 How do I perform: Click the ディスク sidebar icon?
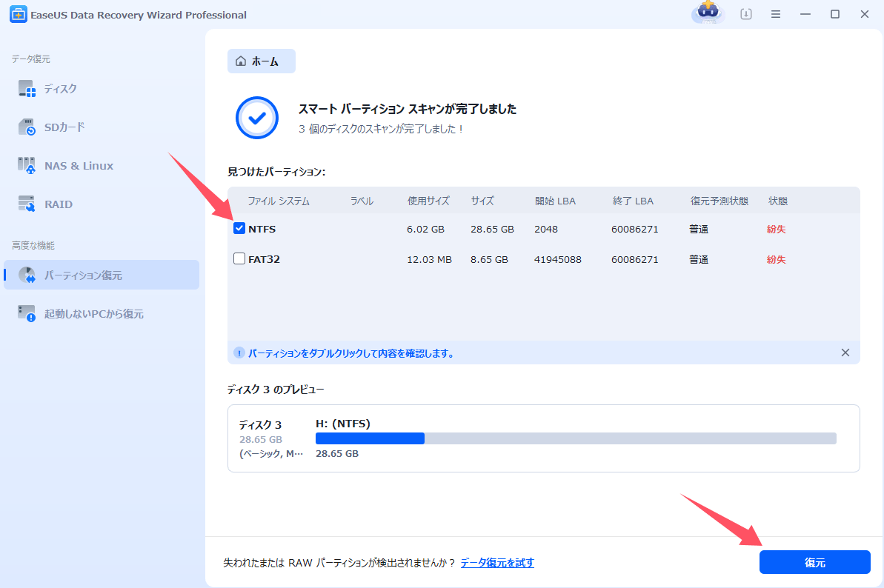point(27,89)
